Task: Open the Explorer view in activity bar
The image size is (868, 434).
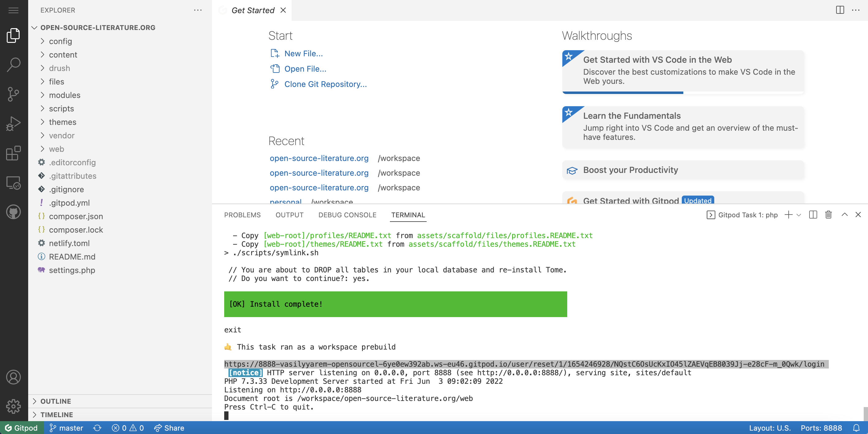Action: point(13,36)
